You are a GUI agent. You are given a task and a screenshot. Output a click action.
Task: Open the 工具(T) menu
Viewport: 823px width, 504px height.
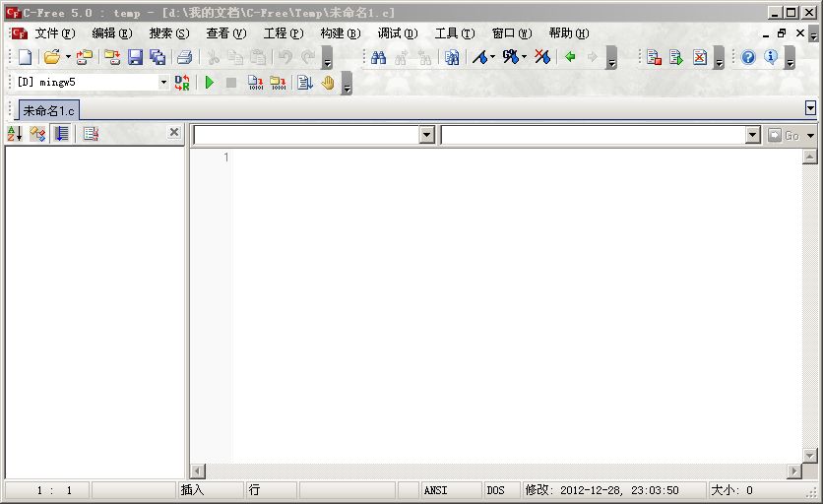tap(455, 33)
